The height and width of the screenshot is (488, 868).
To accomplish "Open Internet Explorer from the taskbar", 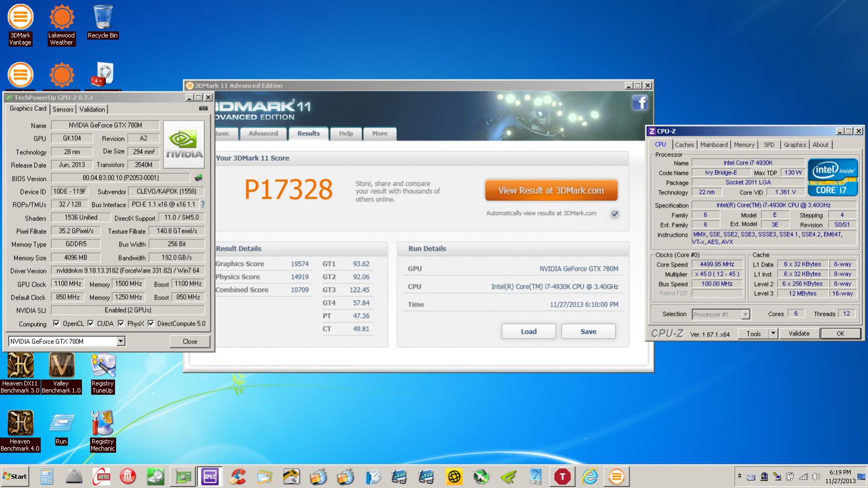I will coord(590,477).
